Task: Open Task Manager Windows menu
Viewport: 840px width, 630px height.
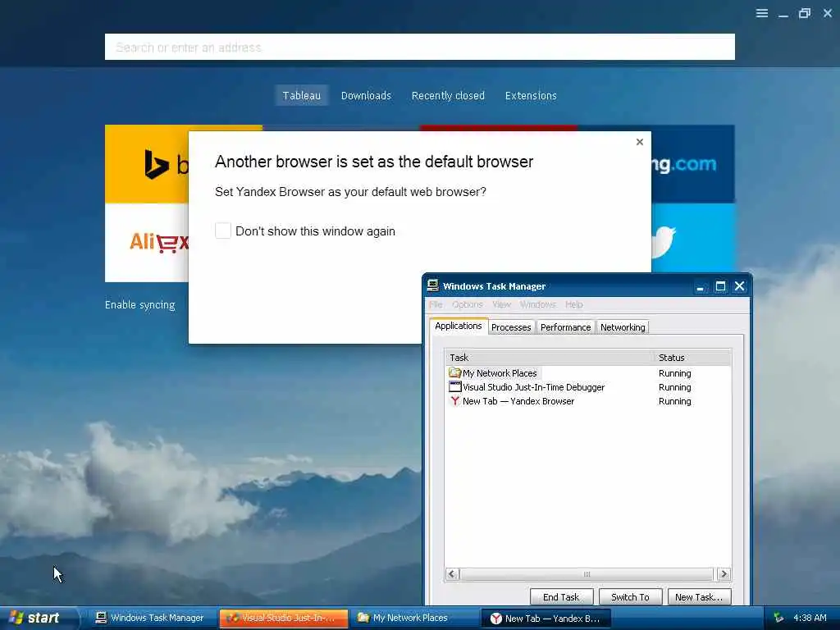Action: [537, 304]
